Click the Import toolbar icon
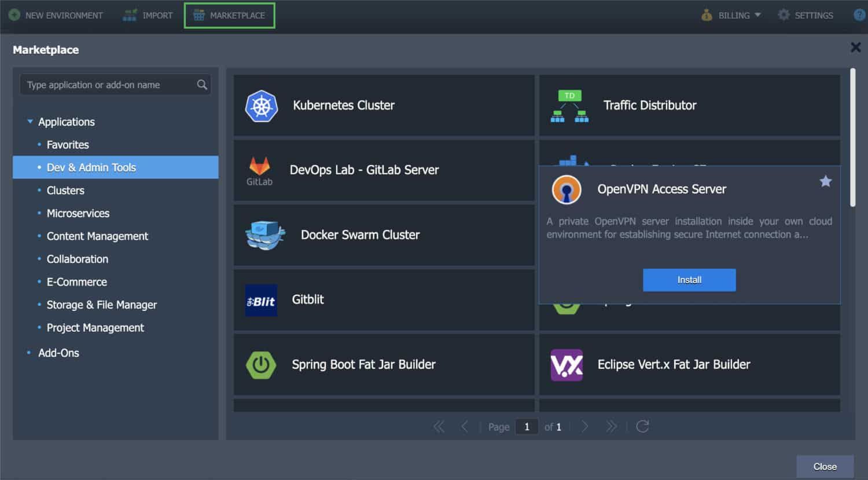Viewport: 868px width, 480px height. coord(130,15)
